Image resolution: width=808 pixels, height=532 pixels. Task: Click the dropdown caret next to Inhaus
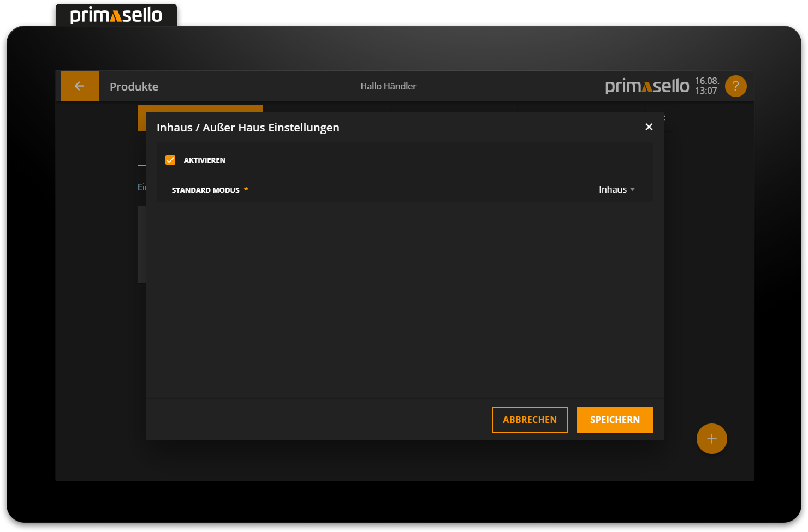pyautogui.click(x=633, y=189)
